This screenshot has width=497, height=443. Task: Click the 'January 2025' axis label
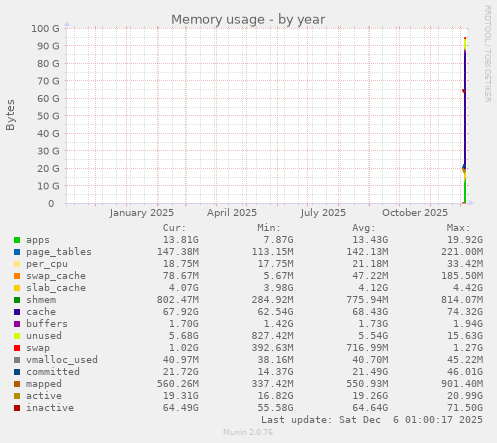142,213
